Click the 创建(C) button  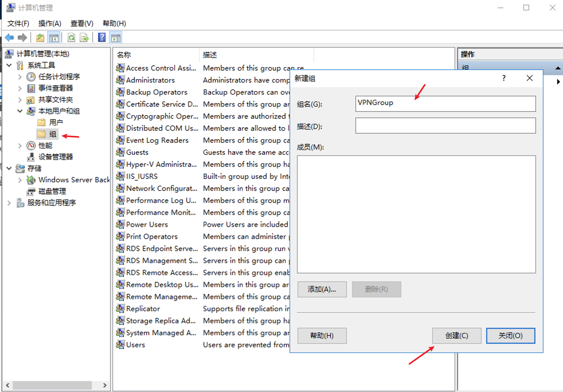(x=456, y=336)
